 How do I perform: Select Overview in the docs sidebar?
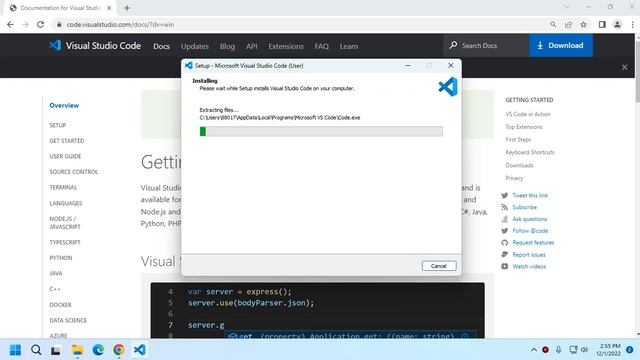64,105
